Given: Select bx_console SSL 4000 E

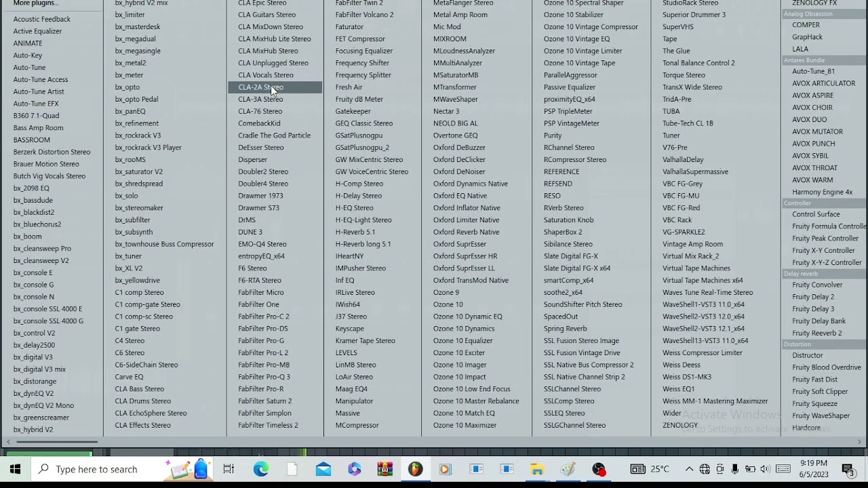Looking at the screenshot, I should tap(47, 309).
